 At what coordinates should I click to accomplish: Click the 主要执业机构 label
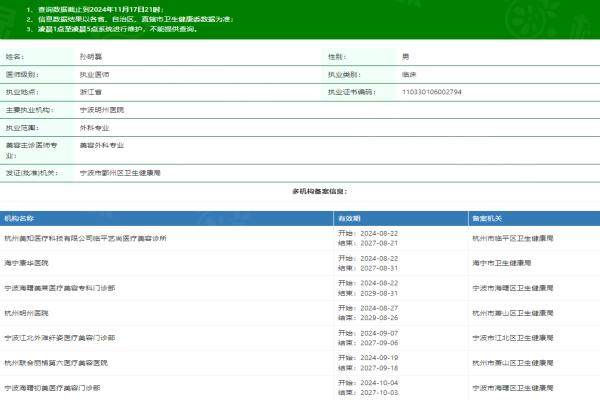point(29,110)
